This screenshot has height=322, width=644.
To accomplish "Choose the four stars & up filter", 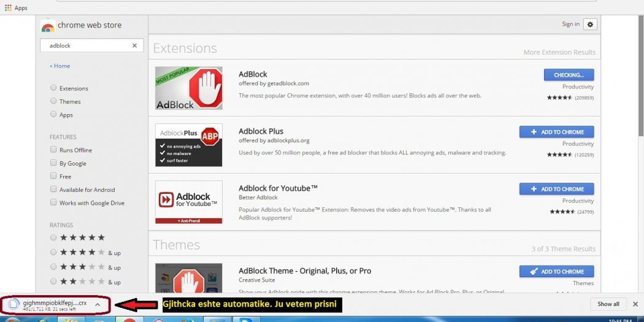I will [53, 252].
